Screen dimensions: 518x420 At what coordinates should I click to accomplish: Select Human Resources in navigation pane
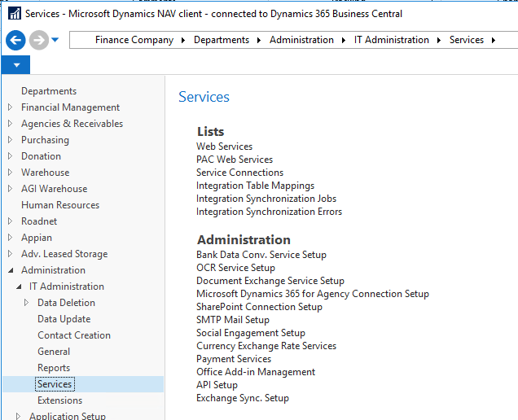click(x=60, y=205)
